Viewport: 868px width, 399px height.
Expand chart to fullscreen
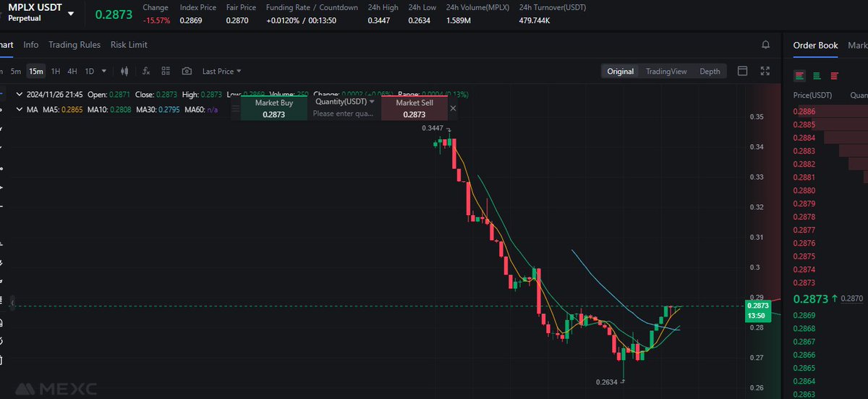coord(766,71)
